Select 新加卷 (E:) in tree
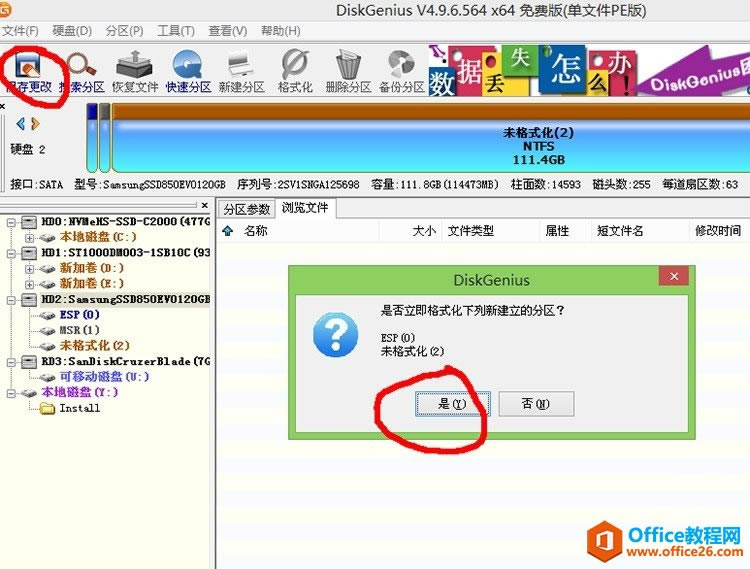This screenshot has height=569, width=750. [91, 284]
